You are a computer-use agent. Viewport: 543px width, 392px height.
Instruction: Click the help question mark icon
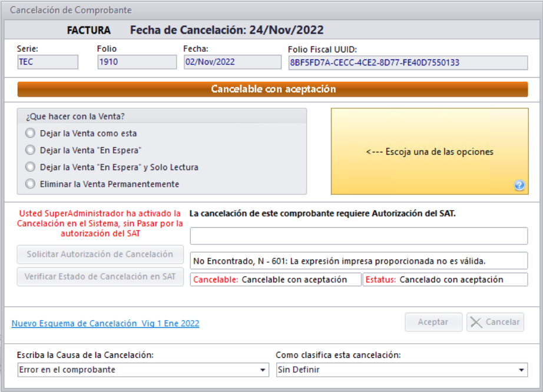coord(519,185)
